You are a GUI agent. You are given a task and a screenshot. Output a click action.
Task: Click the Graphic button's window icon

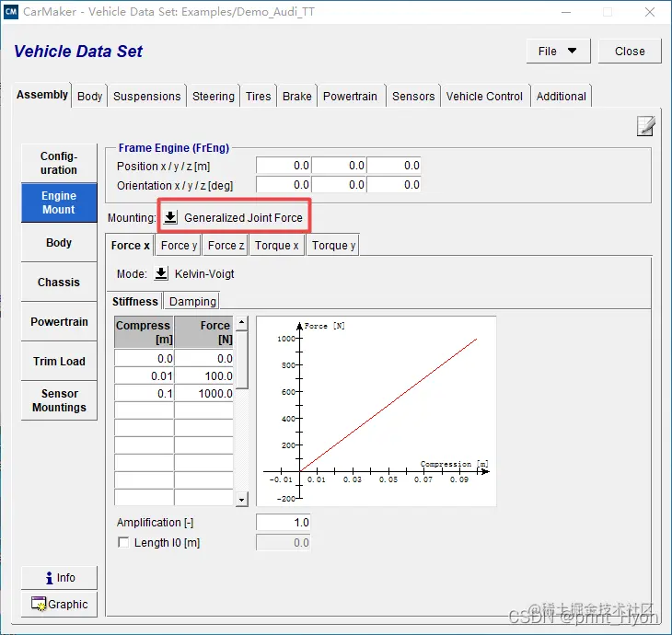pos(38,604)
